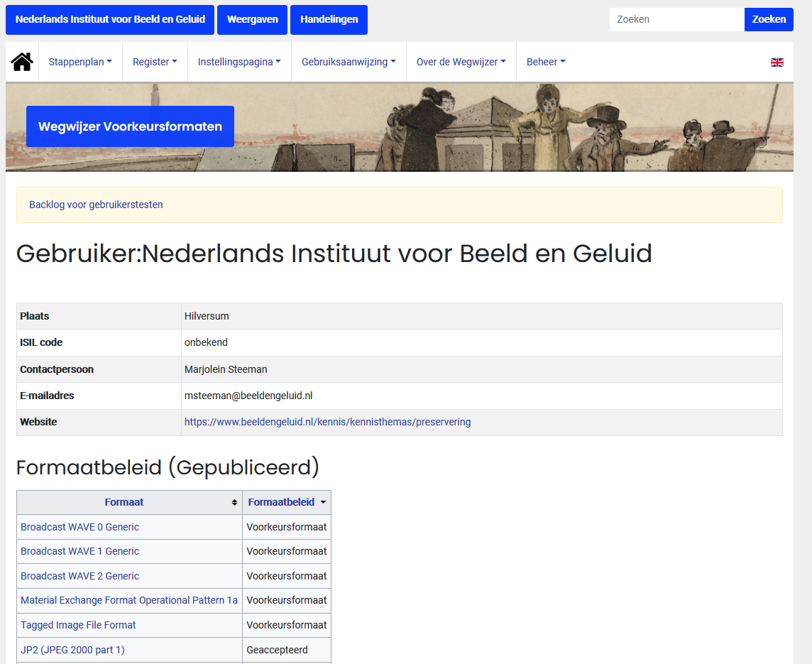Expand the Register dropdown menu
The width and height of the screenshot is (812, 664).
click(155, 62)
